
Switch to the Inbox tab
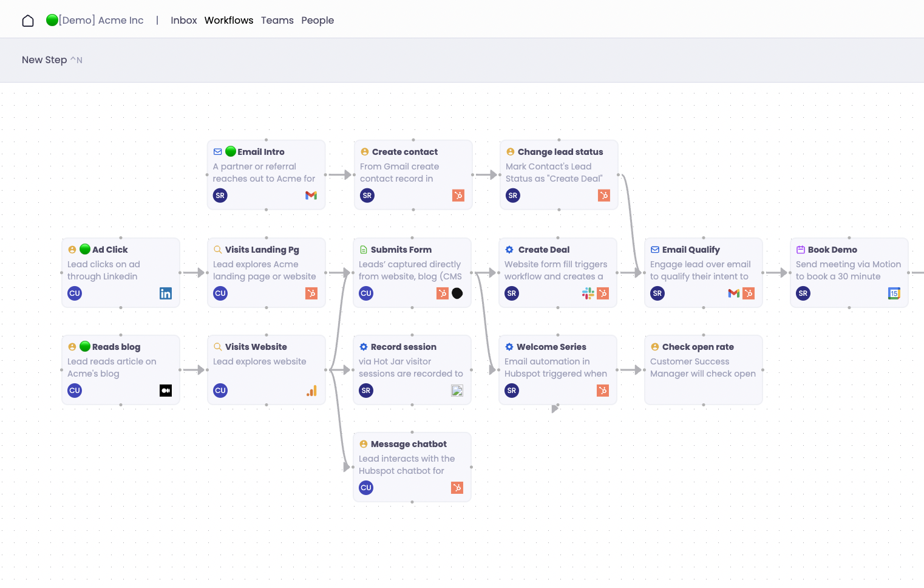point(184,20)
